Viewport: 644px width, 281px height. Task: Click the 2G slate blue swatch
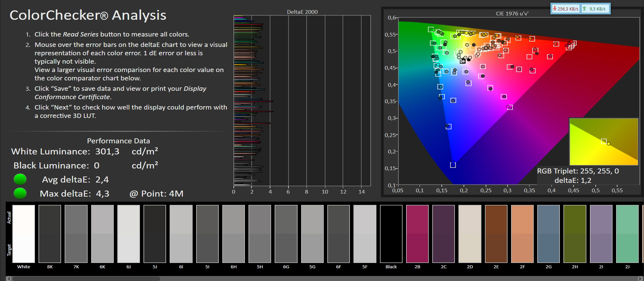548,234
